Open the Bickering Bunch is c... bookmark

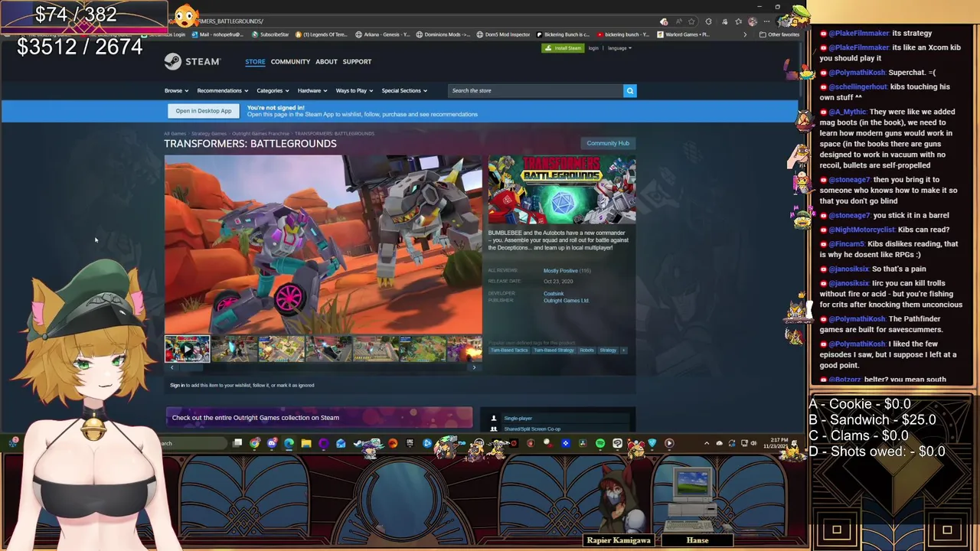(x=563, y=34)
